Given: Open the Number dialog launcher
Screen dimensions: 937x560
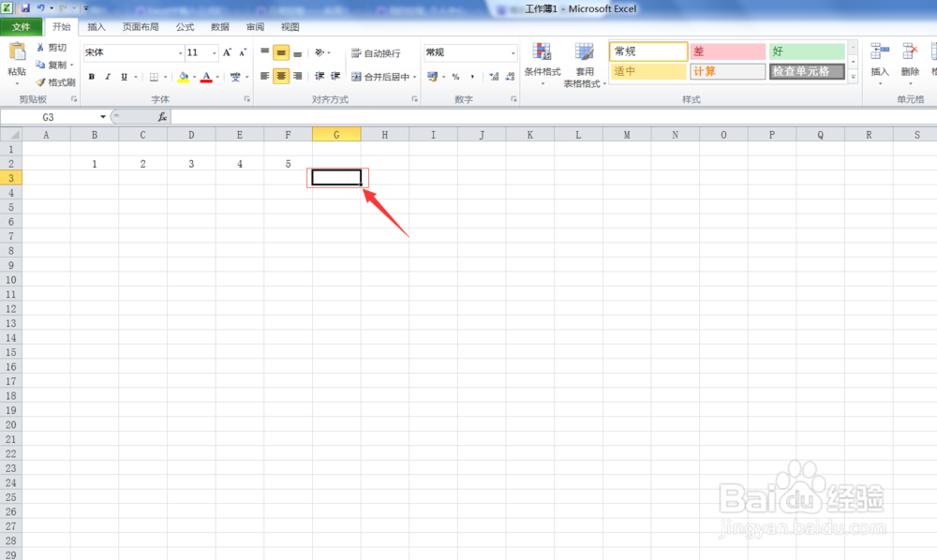Looking at the screenshot, I should pyautogui.click(x=513, y=99).
